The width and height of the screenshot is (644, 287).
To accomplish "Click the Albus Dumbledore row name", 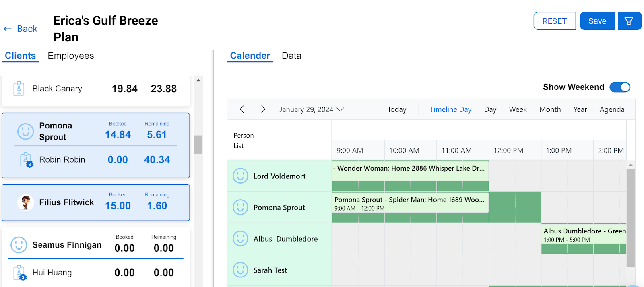I will coord(285,239).
